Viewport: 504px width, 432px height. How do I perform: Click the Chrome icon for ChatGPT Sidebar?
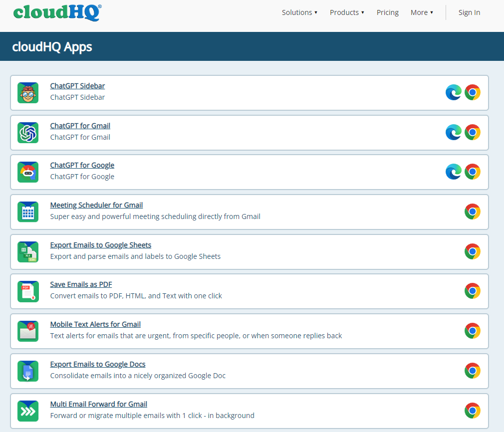472,93
